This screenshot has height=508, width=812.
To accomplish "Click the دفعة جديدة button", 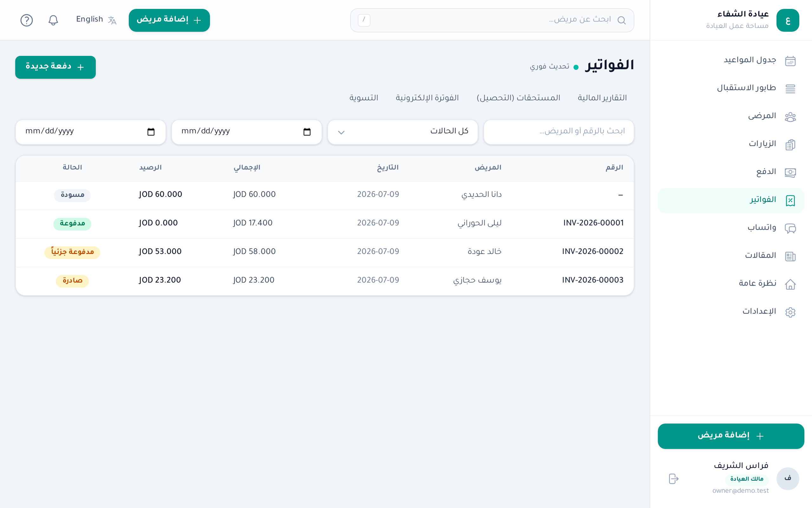I will click(x=56, y=67).
